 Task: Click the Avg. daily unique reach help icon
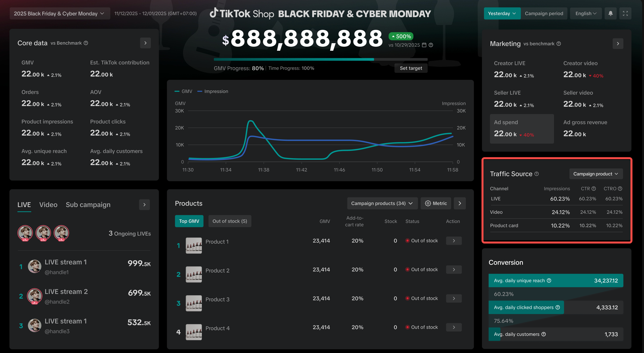pyautogui.click(x=549, y=280)
